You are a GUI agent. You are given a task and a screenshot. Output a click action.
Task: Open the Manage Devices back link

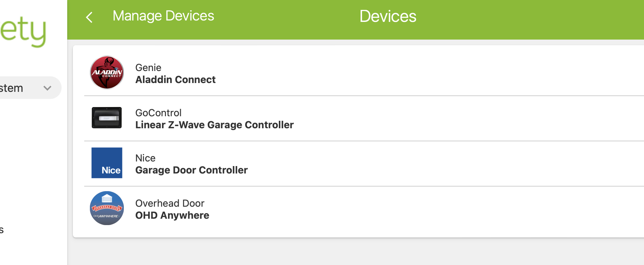[163, 16]
